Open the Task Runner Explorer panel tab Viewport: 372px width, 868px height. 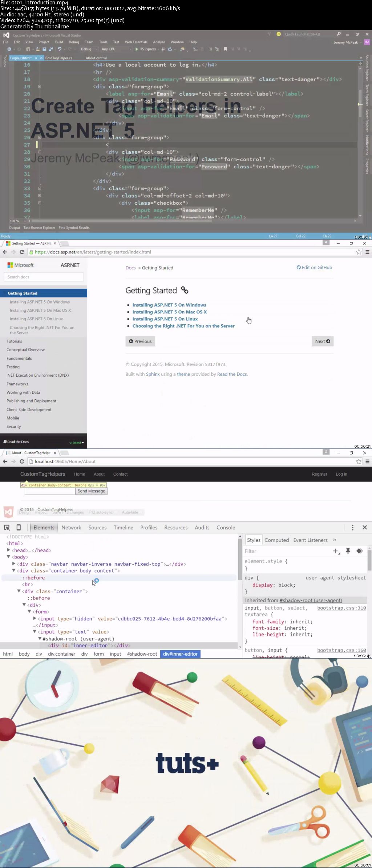click(x=39, y=228)
